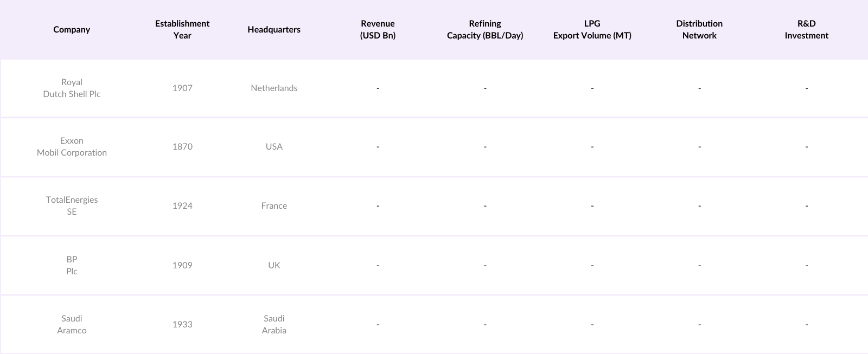This screenshot has height=354, width=868.
Task: Click the LPG Export Volume (MT) header
Action: (x=592, y=29)
